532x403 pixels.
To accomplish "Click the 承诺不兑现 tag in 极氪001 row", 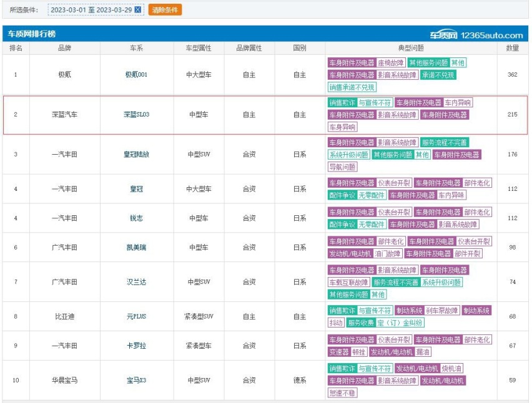I will tap(438, 75).
